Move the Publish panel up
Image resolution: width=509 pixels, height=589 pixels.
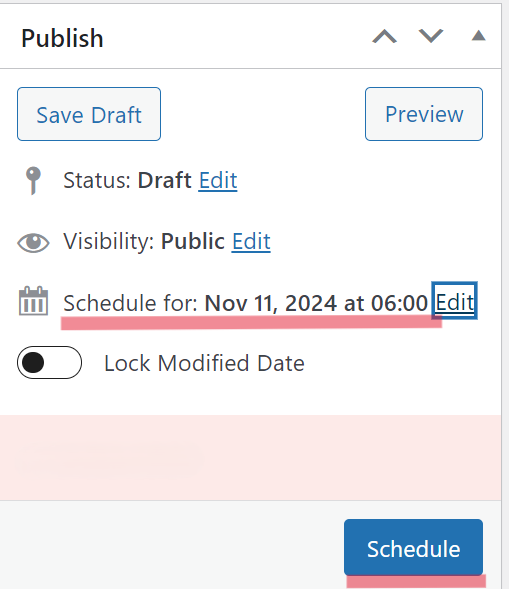point(384,37)
